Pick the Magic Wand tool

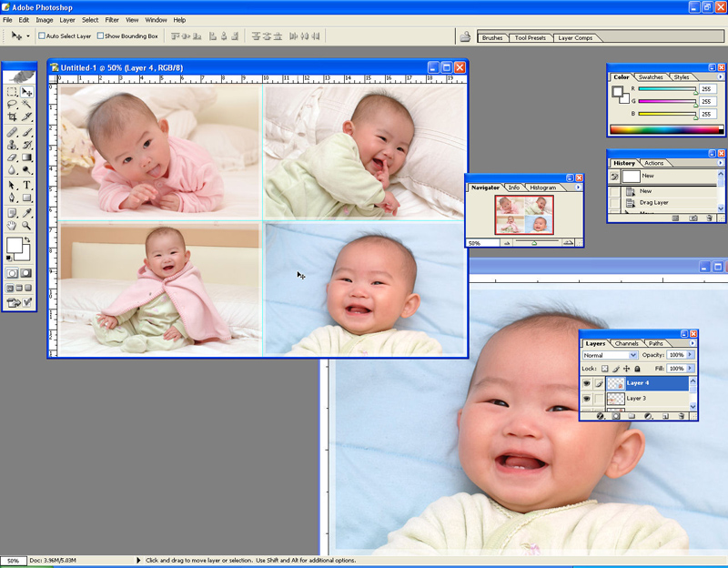tap(27, 105)
